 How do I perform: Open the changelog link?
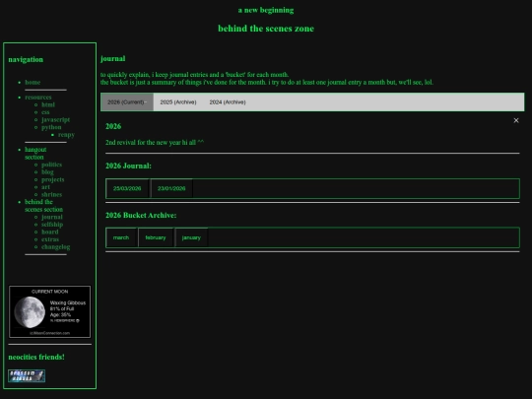[x=55, y=246]
